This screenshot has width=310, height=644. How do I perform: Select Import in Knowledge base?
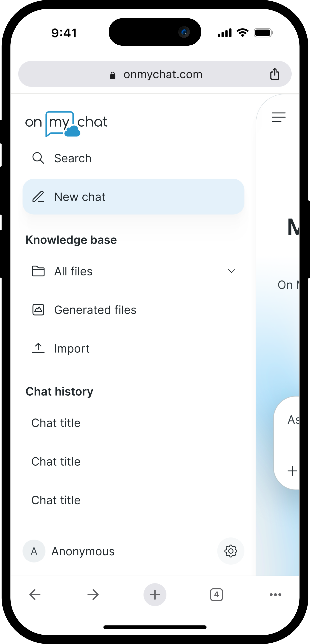(72, 349)
